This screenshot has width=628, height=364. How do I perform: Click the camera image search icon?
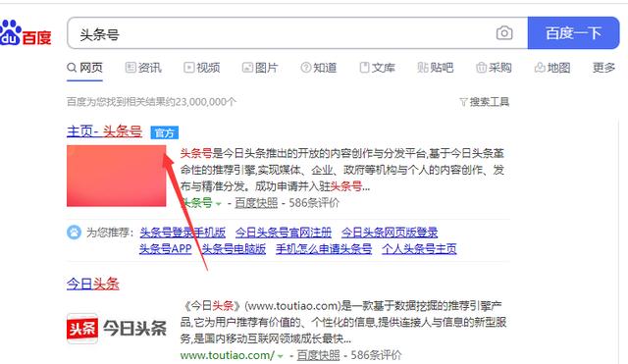[504, 32]
